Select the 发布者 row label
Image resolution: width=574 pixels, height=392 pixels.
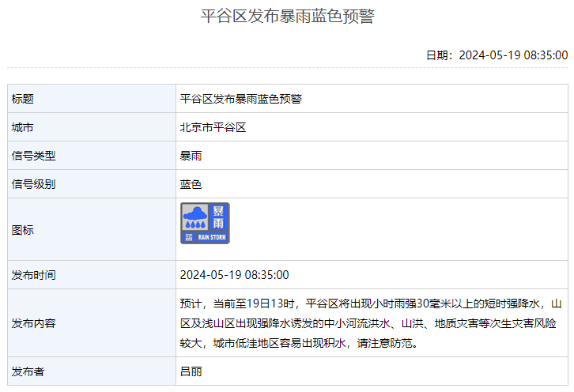click(x=28, y=371)
